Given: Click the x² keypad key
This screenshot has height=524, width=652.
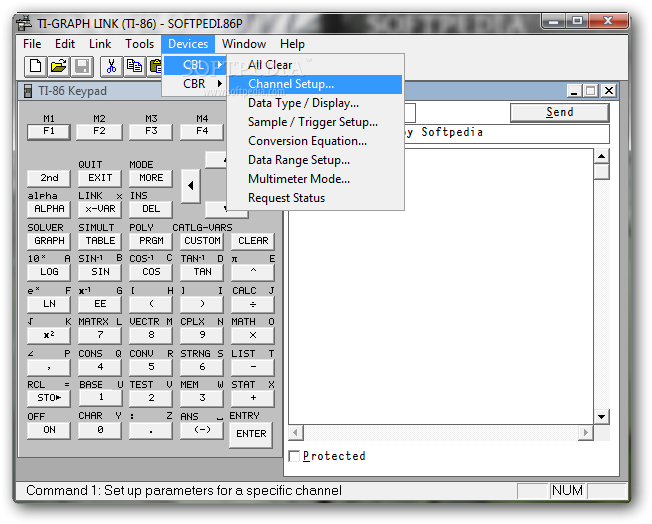Looking at the screenshot, I should (49, 336).
